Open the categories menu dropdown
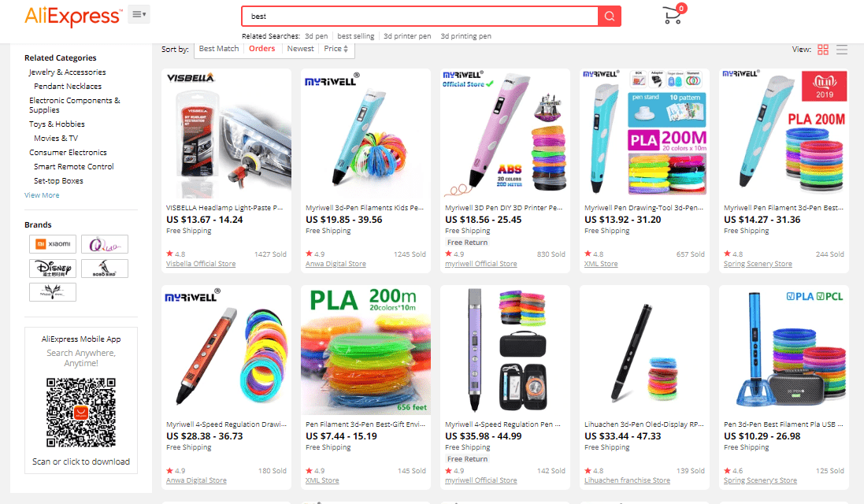864x504 pixels. coord(139,14)
